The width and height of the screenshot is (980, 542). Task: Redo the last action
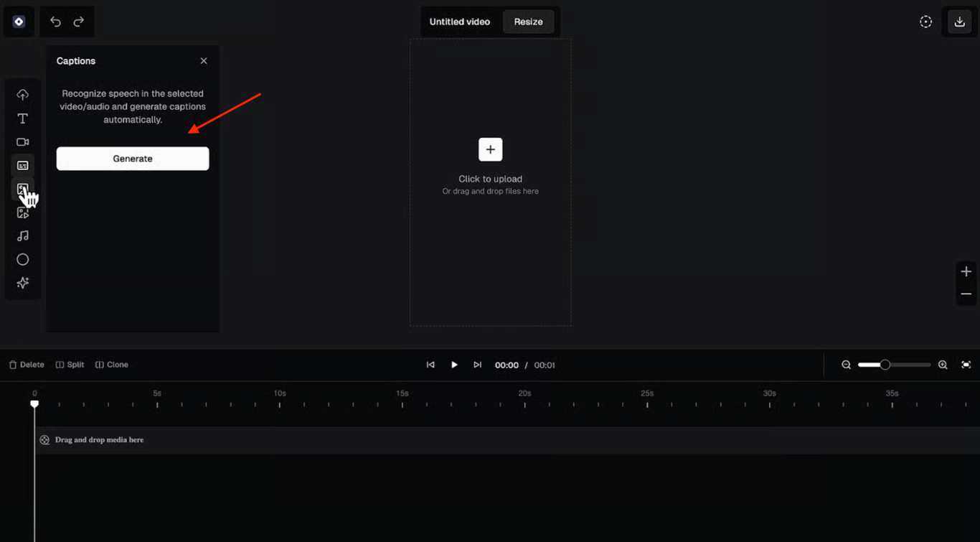pyautogui.click(x=79, y=22)
